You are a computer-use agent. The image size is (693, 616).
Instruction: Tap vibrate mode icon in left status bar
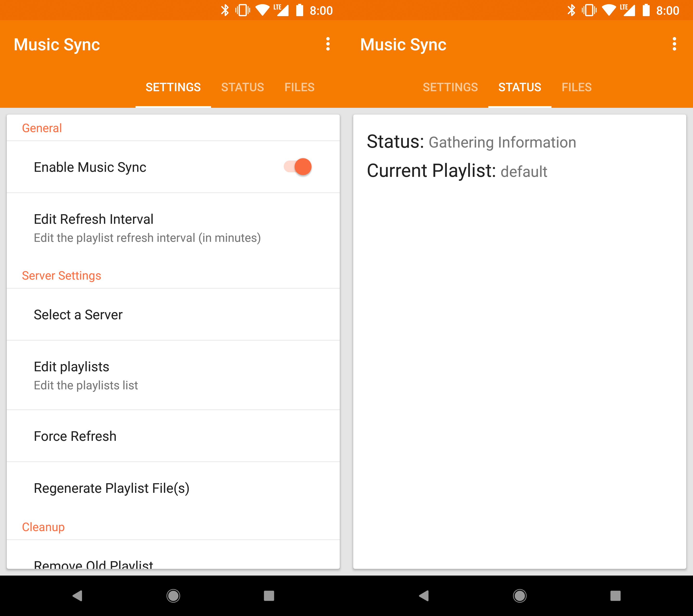click(x=243, y=10)
